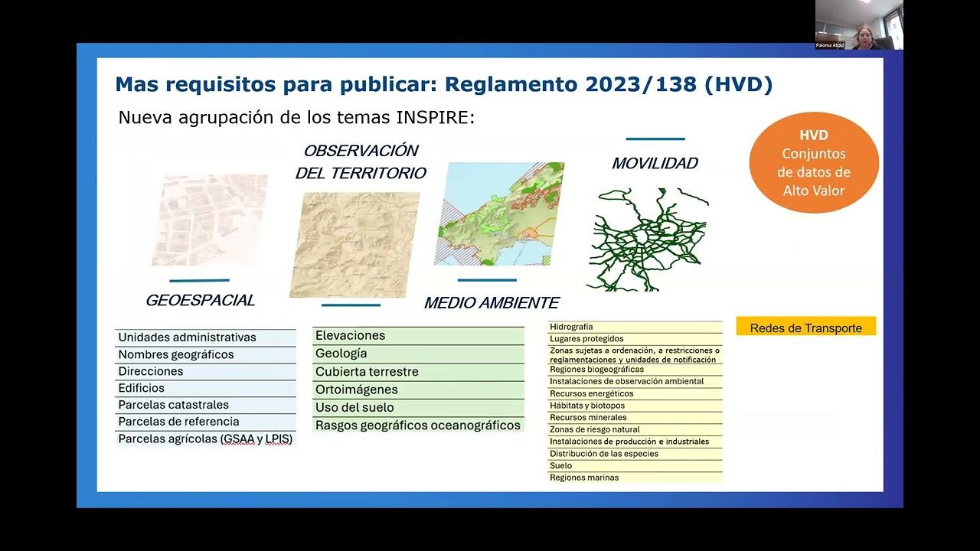Click the MEDIO AMBIENTE heading
The width and height of the screenshot is (980, 551).
tap(492, 303)
